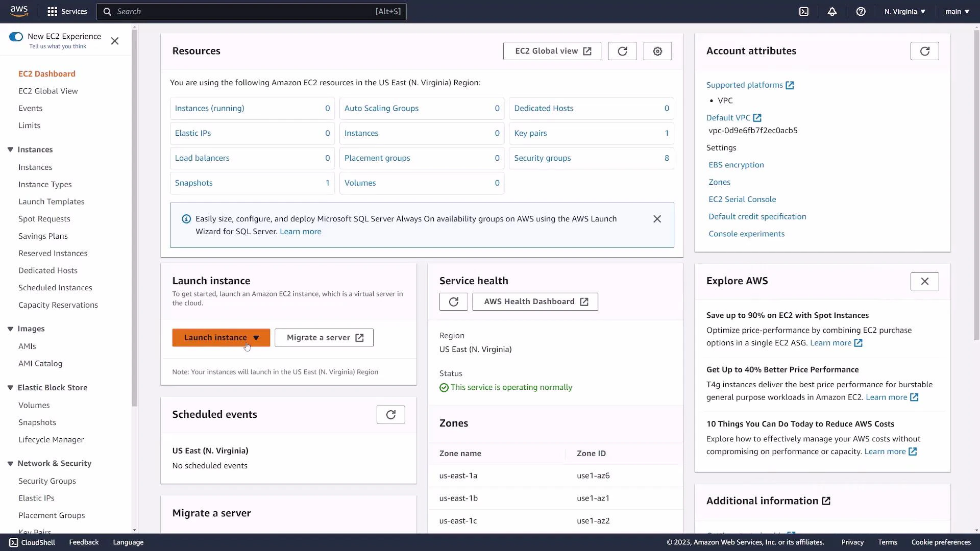The image size is (980, 551).
Task: Open Help via the question mark icon
Action: (861, 11)
